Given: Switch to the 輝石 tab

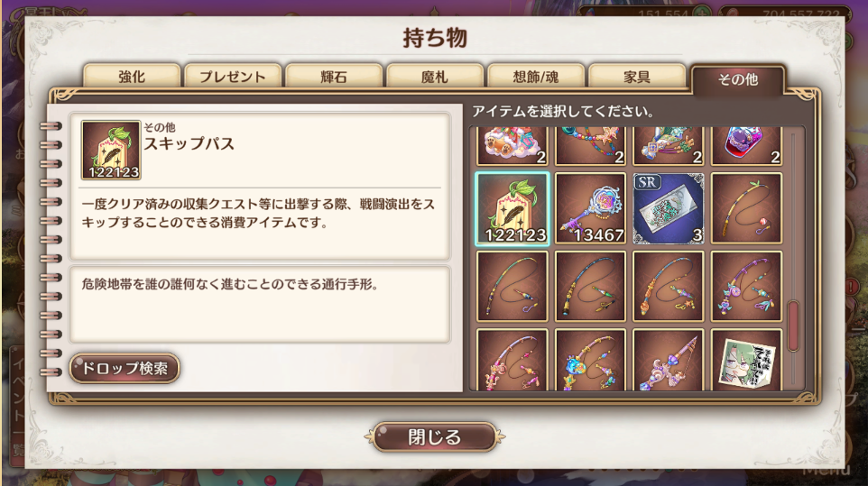Looking at the screenshot, I should point(334,77).
